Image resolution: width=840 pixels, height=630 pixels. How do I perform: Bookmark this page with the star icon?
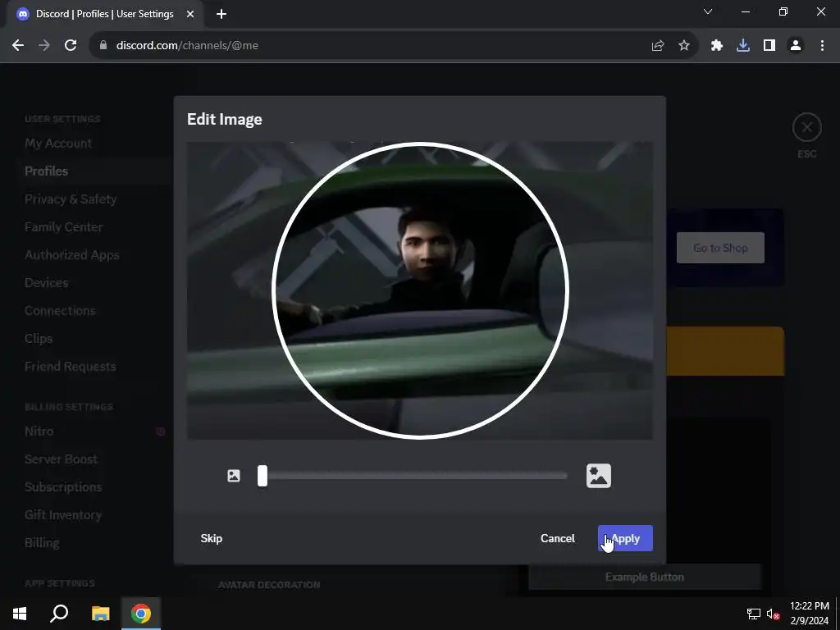[x=684, y=46]
